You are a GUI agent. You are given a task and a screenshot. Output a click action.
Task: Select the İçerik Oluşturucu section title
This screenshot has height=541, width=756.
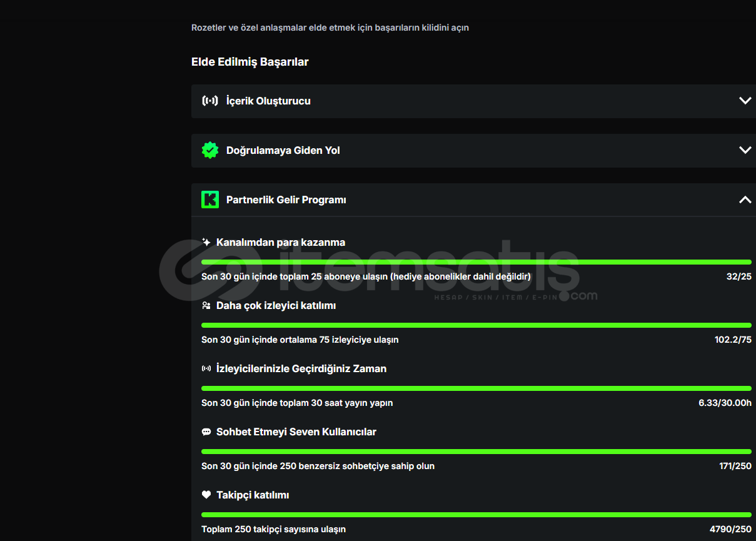pyautogui.click(x=268, y=101)
